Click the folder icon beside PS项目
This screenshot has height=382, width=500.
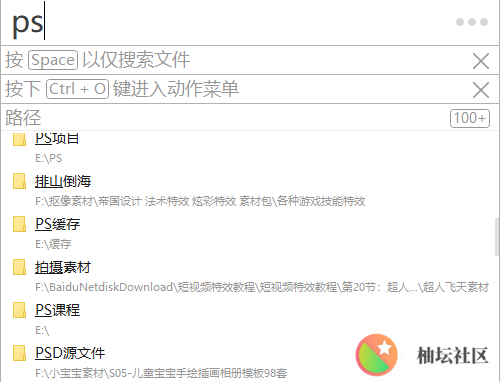tap(19, 139)
